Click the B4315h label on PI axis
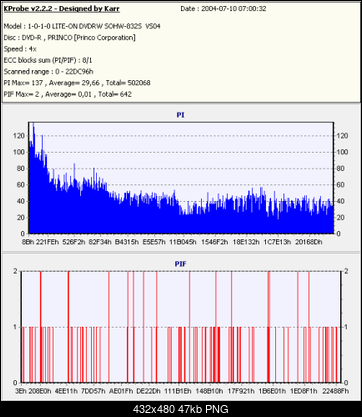 click(127, 242)
